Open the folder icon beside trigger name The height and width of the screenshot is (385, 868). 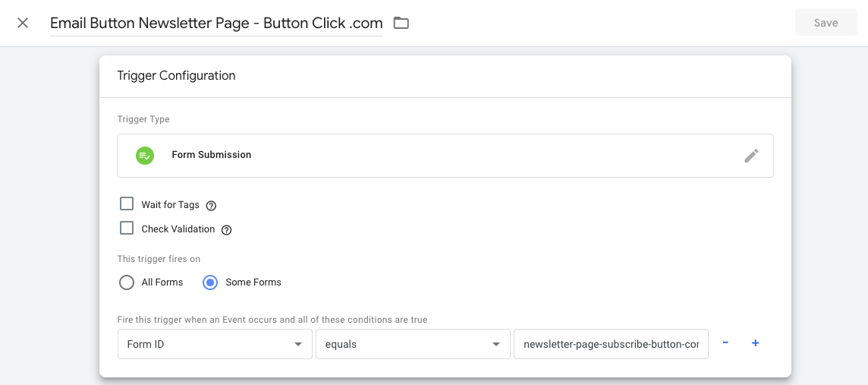[401, 23]
